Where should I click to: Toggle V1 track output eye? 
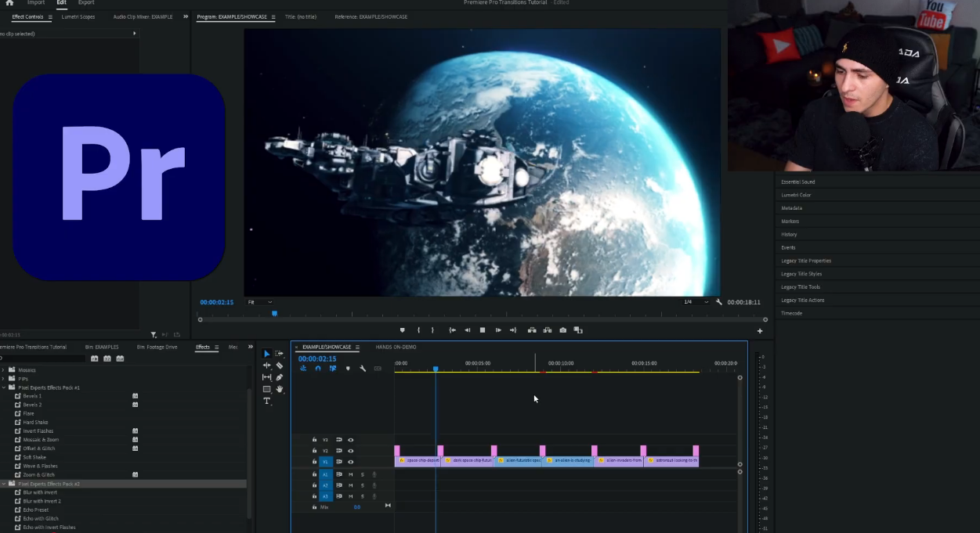click(351, 462)
